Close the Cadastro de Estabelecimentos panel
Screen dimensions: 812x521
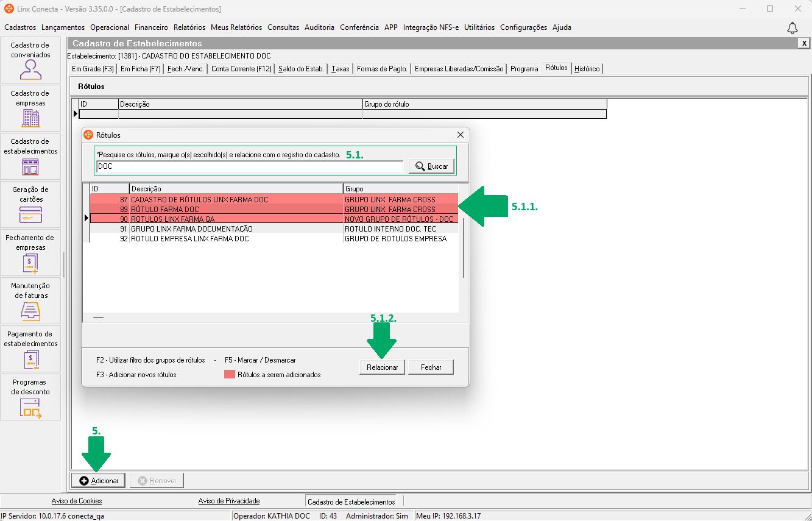point(805,43)
